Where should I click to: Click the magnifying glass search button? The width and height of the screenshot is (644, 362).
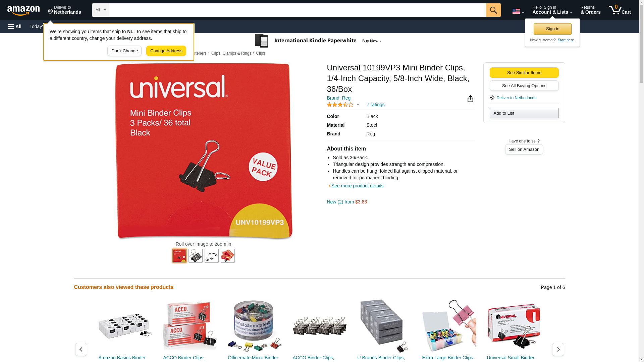coord(493,10)
